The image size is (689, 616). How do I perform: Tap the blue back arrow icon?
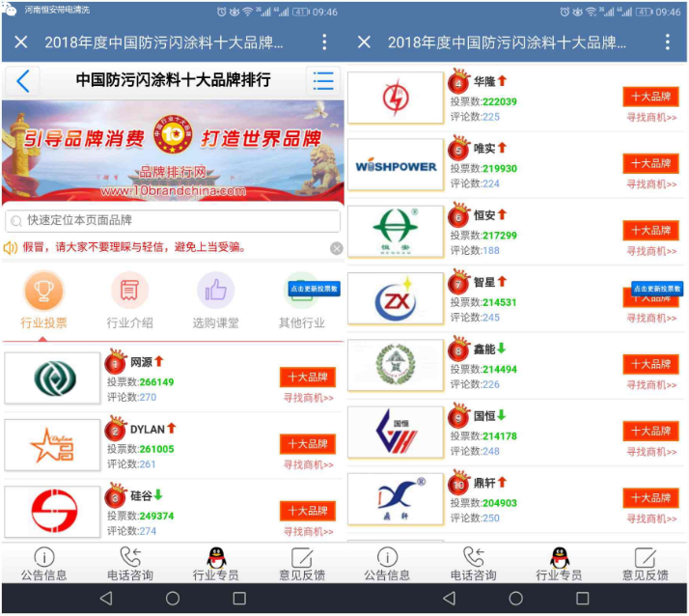23,81
